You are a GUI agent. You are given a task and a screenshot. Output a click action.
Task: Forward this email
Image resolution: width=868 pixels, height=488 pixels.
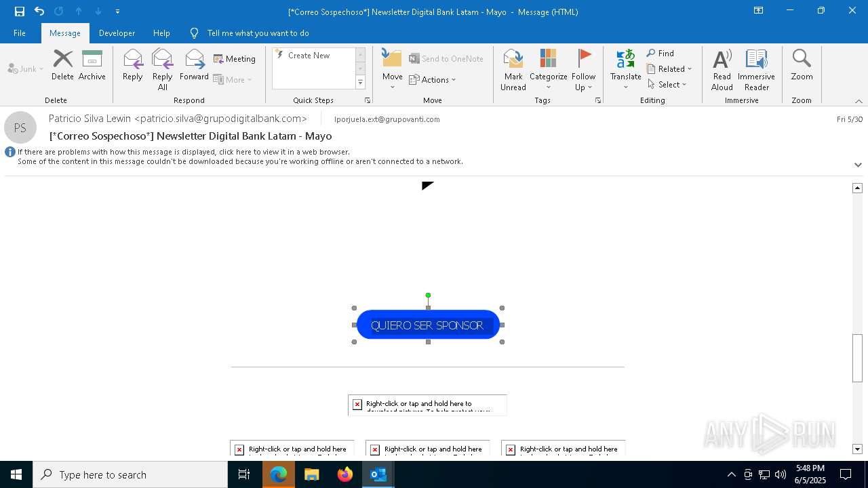point(195,66)
